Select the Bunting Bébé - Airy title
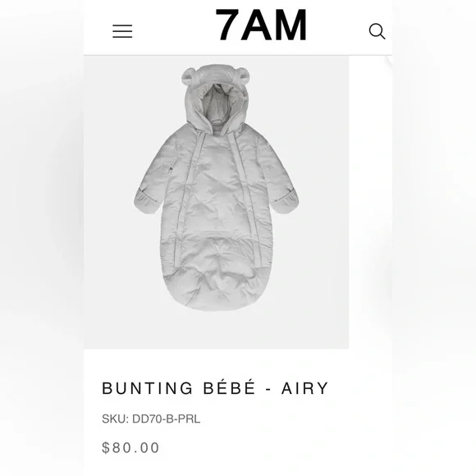Viewport: 476px width, 476px height. click(x=215, y=388)
